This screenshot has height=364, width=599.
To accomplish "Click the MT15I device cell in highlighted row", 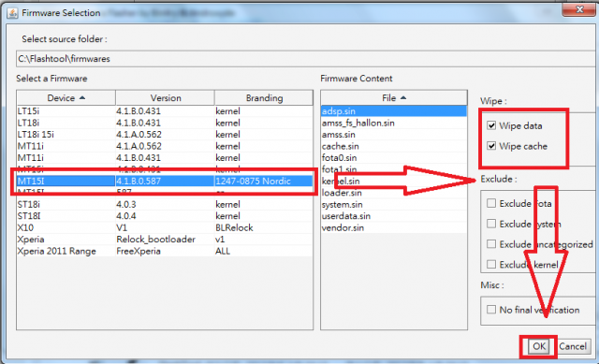I will pos(66,181).
